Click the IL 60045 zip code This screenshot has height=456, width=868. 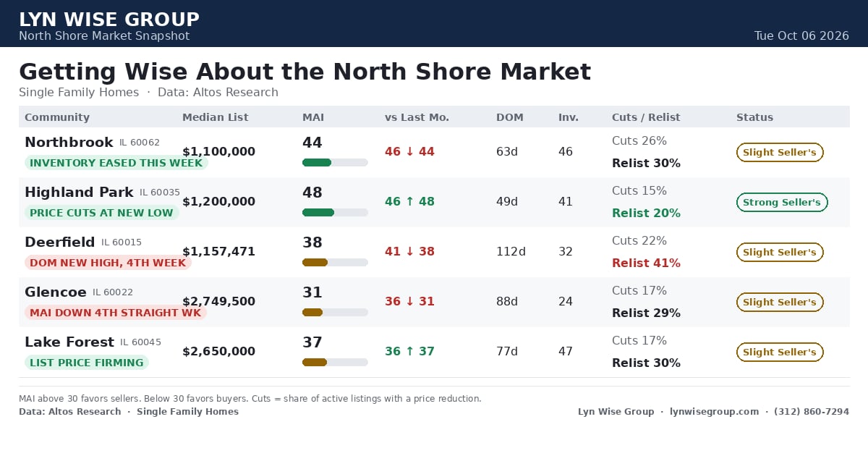140,343
